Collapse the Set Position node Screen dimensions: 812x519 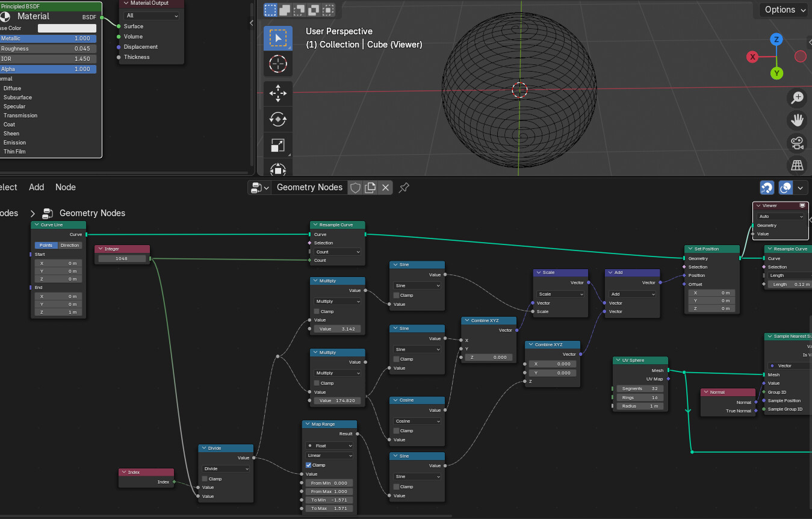(x=690, y=249)
